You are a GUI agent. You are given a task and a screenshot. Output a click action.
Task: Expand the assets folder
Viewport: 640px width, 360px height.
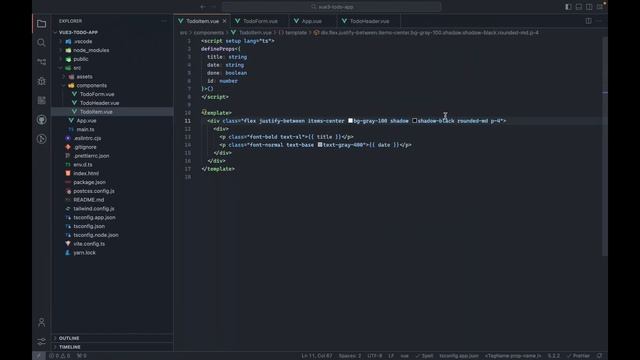112,77
